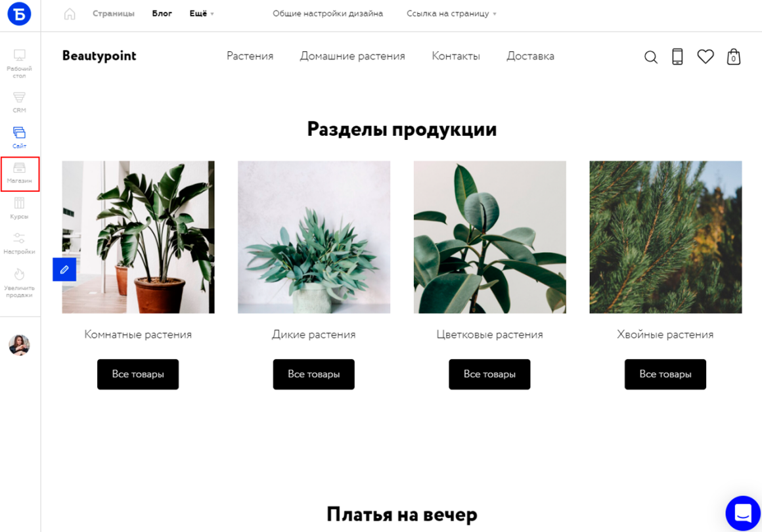
Task: Open Общие настройки дизайна
Action: tap(328, 14)
